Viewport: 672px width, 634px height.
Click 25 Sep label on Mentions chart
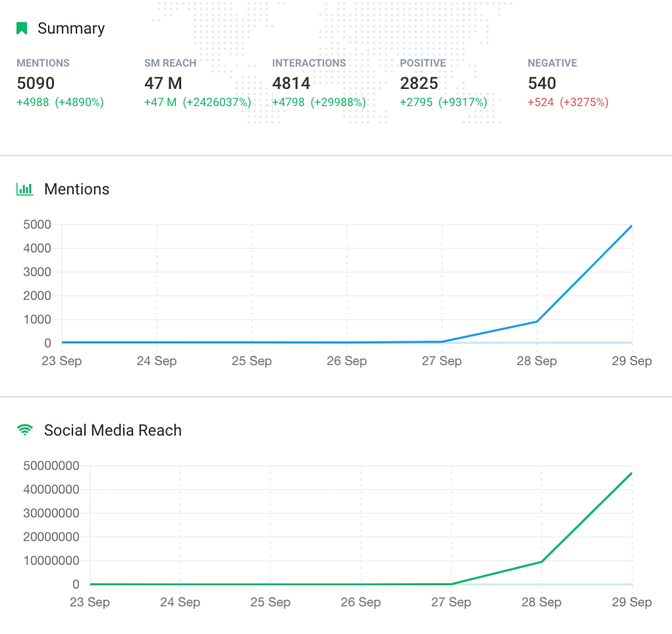pos(252,361)
